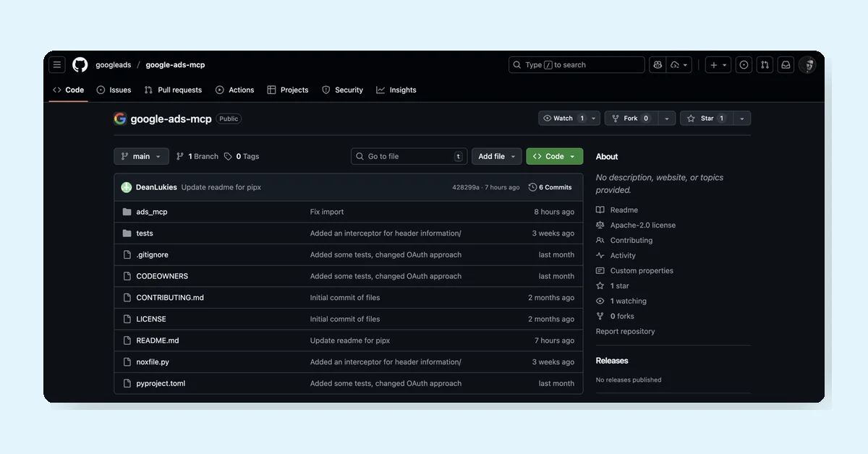Open Initial commit message for LICENSE row
Viewport: 868px width, 454px height.
[345, 319]
